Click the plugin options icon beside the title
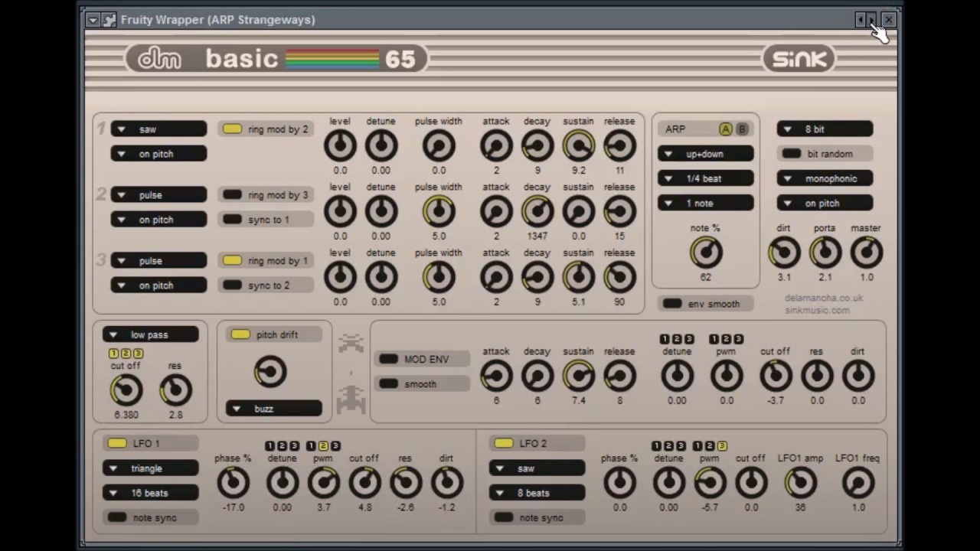Image resolution: width=980 pixels, height=551 pixels. 109,20
